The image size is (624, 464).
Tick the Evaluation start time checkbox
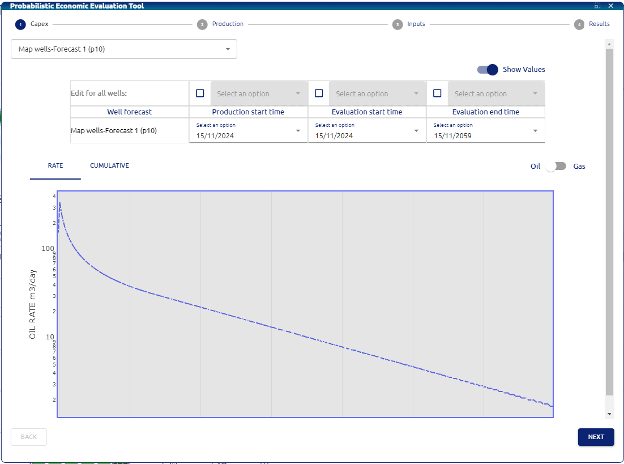coord(319,93)
